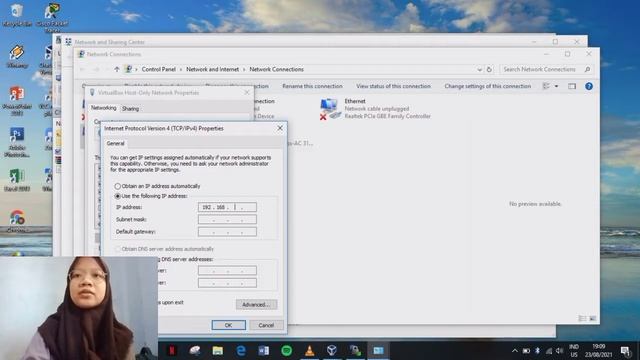Go to Network and Internet breadcrumb

tap(212, 69)
